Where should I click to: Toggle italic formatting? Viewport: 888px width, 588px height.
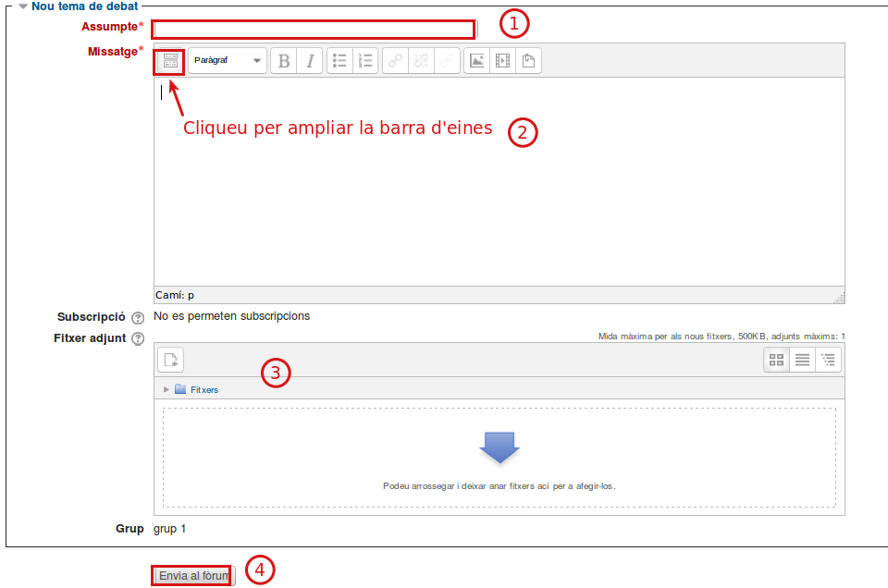click(310, 61)
